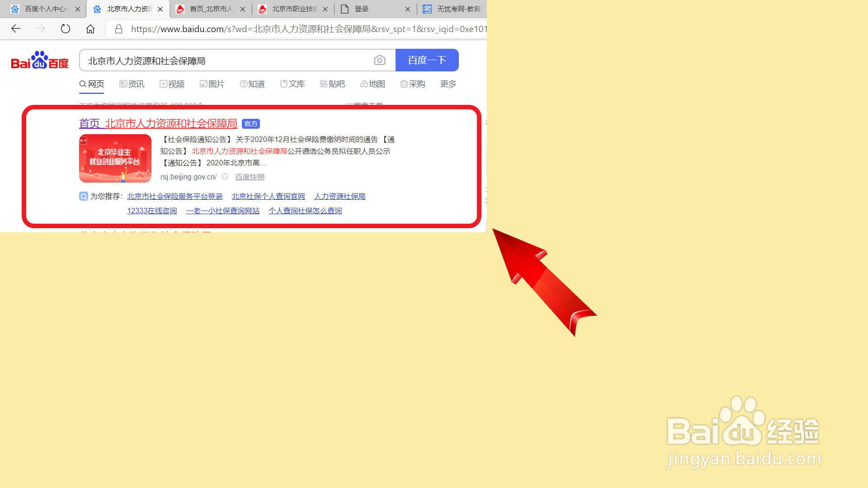Image resolution: width=868 pixels, height=488 pixels.
Task: Open the 更多 categories menu
Action: click(x=448, y=84)
